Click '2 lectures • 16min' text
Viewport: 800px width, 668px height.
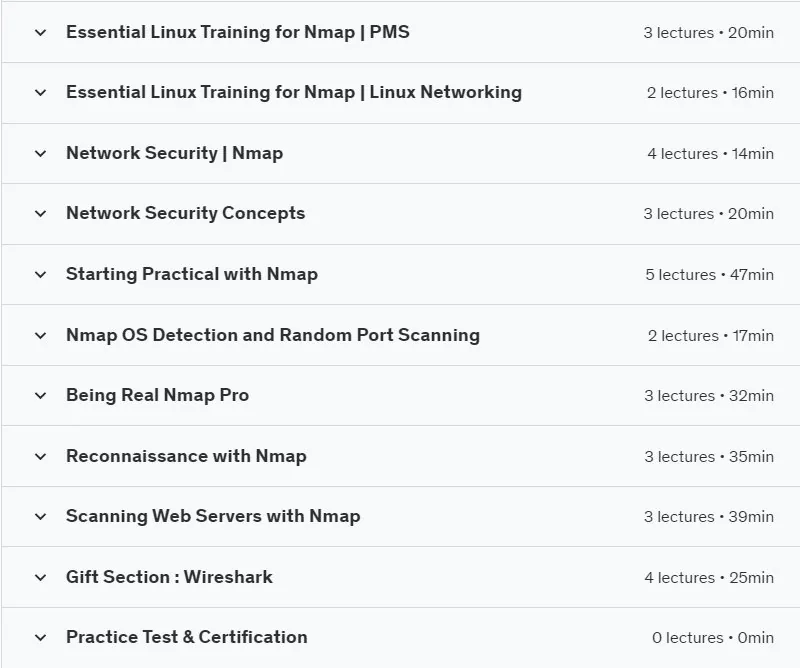[710, 93]
